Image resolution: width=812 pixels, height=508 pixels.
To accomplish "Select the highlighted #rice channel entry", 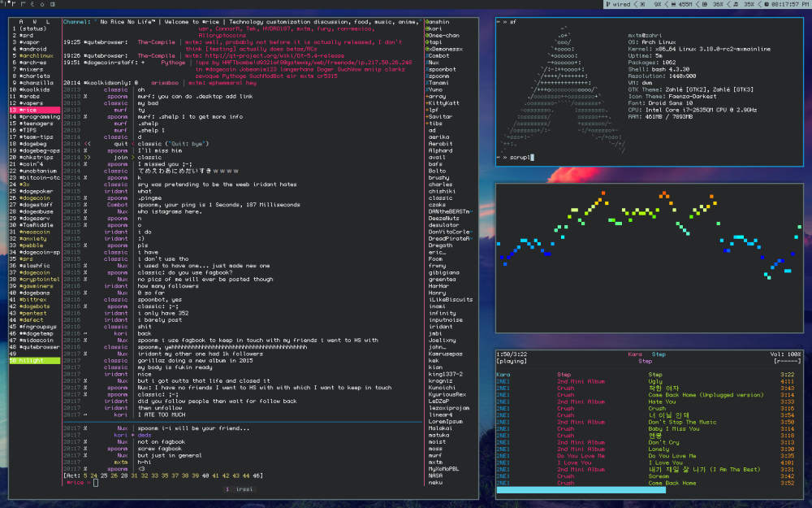I will pos(32,109).
